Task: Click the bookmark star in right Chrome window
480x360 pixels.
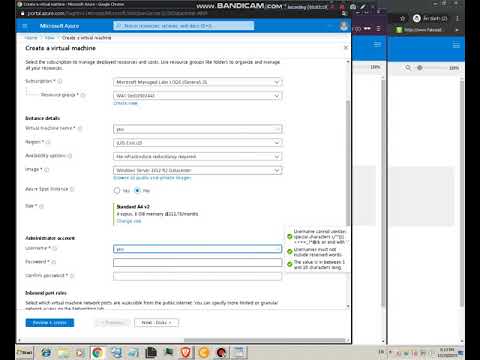Action: [402, 18]
